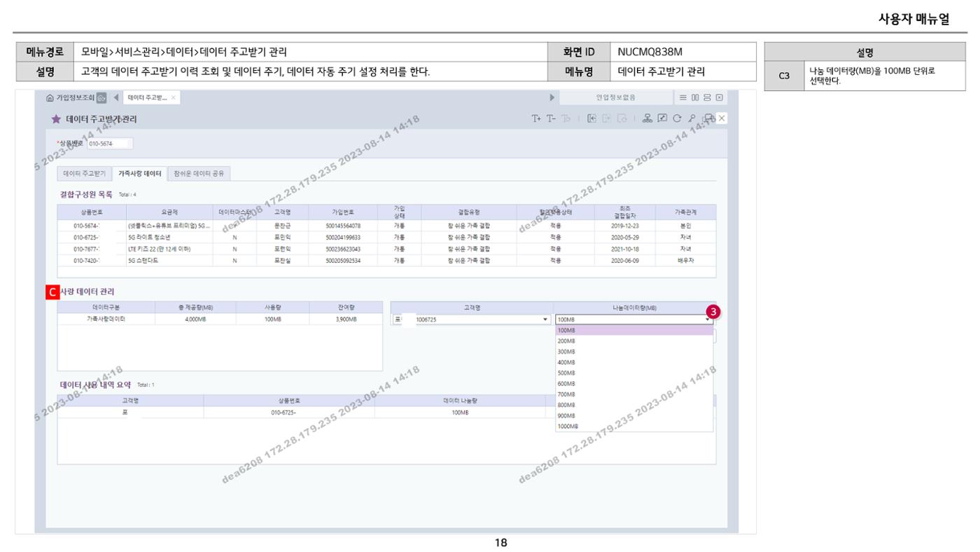The width and height of the screenshot is (980, 552).
Task: Click the collapse-left panel icon in the toolbar
Action: coord(591,118)
